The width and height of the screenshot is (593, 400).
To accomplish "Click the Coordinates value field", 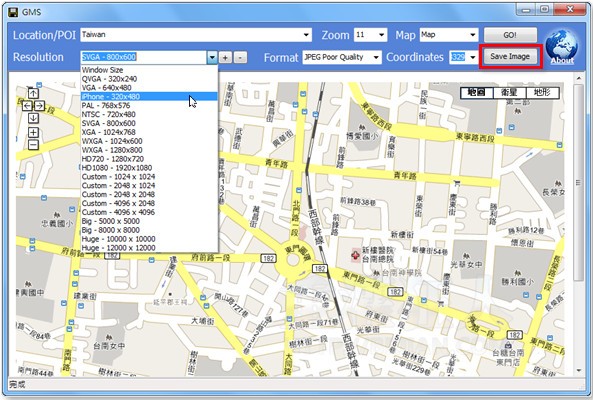I will pos(458,57).
